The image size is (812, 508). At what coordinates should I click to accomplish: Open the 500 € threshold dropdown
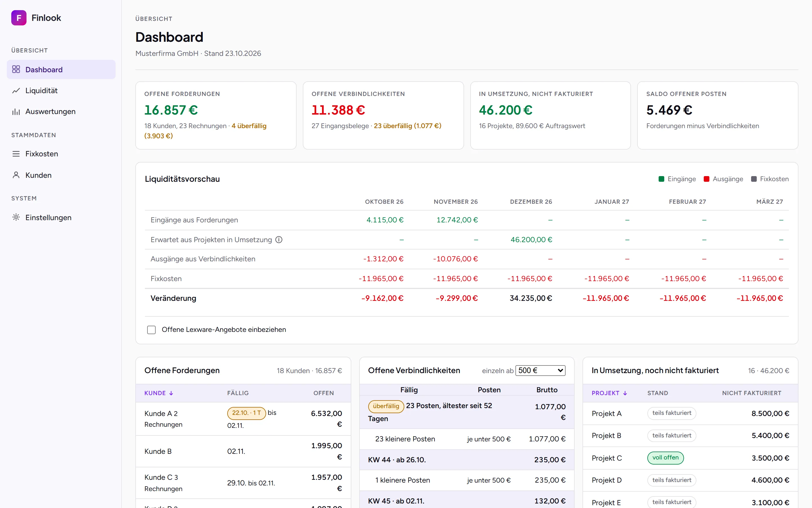(540, 371)
